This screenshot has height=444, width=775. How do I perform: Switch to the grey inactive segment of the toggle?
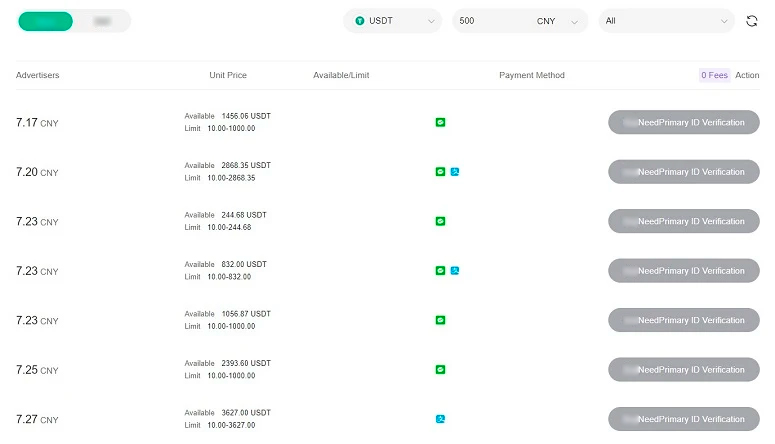click(102, 21)
